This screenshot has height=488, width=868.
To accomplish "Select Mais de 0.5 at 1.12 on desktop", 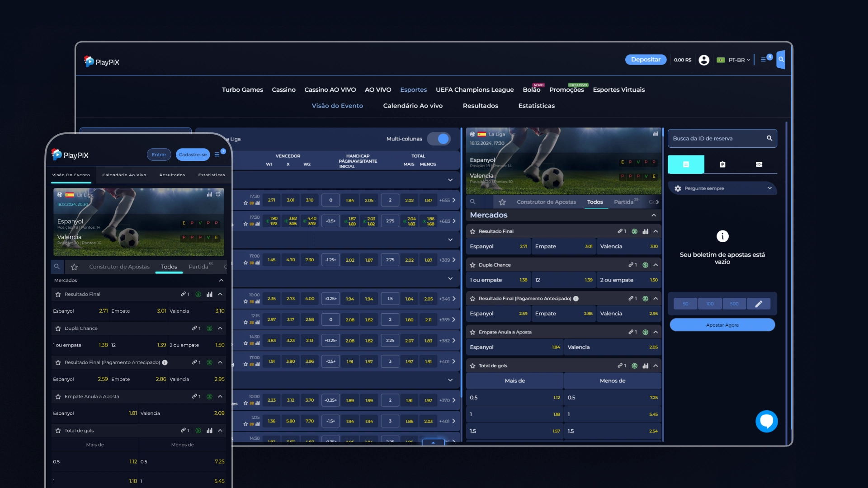I will (x=514, y=398).
